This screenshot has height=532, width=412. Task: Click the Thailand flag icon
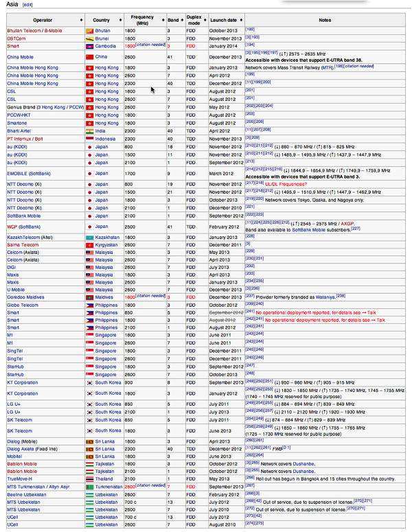[89, 479]
